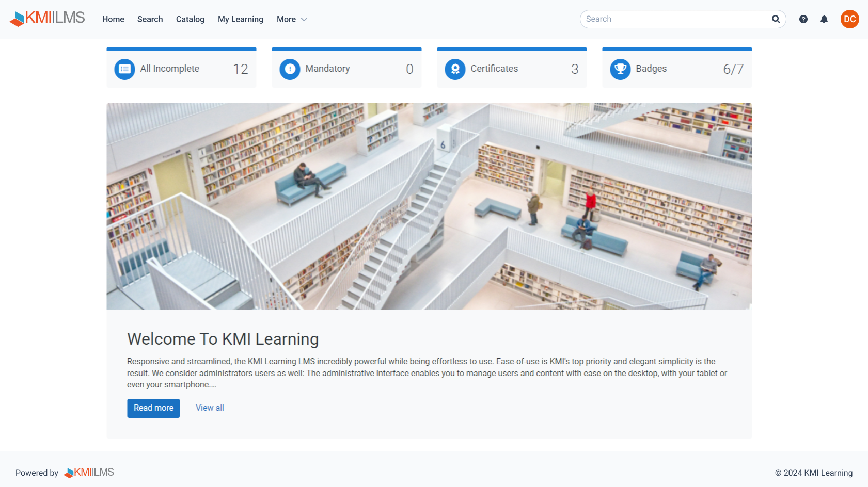The height and width of the screenshot is (487, 868).
Task: Click the Welcome To KMI Learning heading
Action: click(223, 339)
